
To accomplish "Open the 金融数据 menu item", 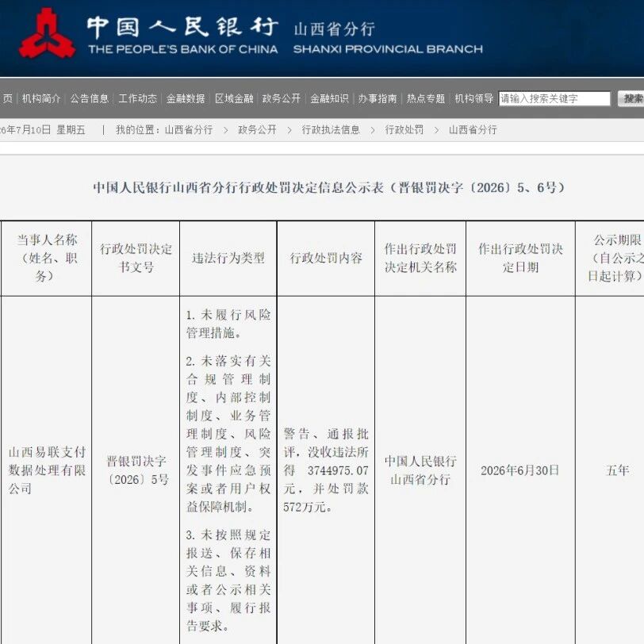I will [186, 98].
